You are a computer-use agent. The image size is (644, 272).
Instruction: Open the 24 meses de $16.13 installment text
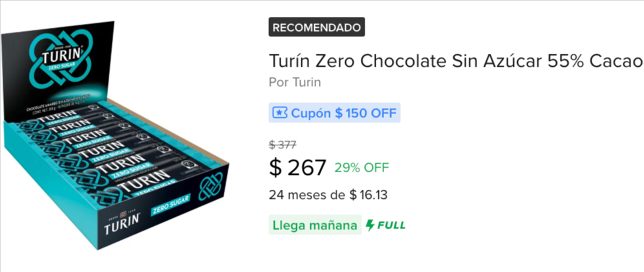328,195
